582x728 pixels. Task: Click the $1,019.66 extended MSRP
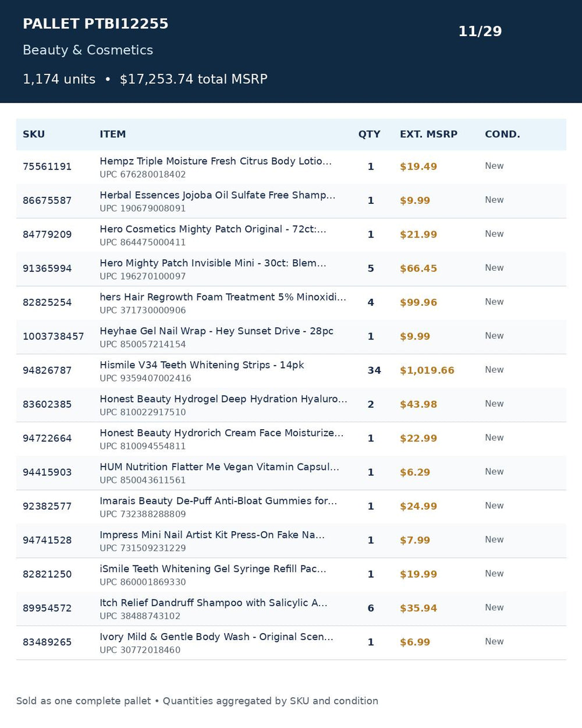427,370
